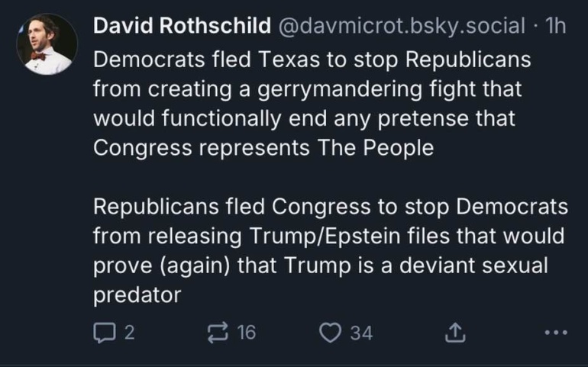Click the reply count number 2

128,332
